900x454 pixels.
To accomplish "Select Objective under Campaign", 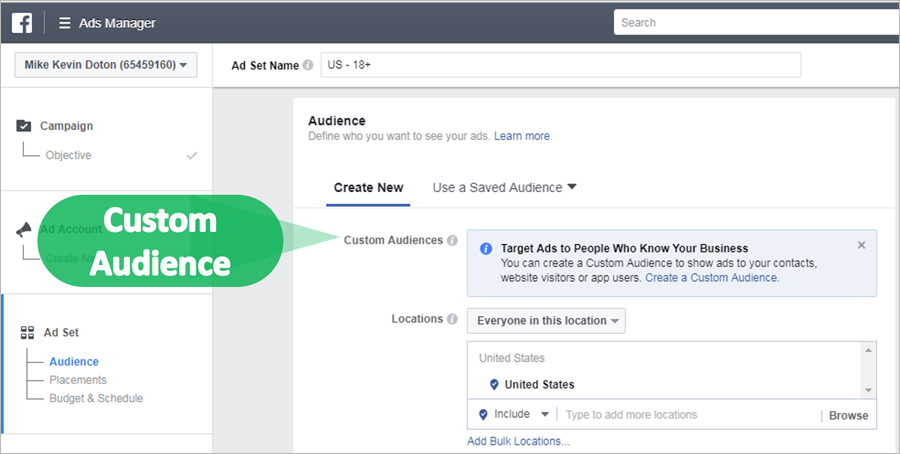I will pos(68,155).
